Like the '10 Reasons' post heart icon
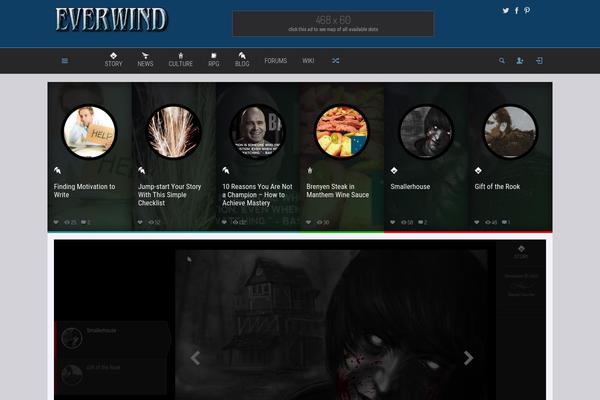This screenshot has height=400, width=600. click(224, 222)
